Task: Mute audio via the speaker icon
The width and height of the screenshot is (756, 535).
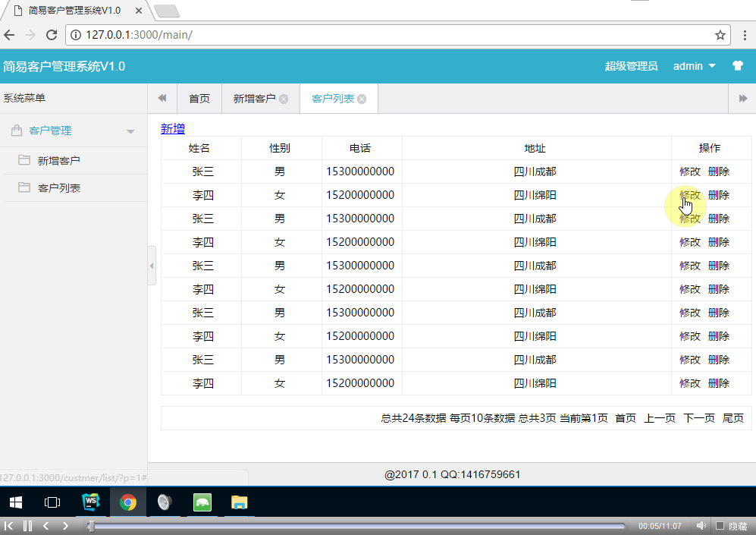Action: [x=700, y=524]
